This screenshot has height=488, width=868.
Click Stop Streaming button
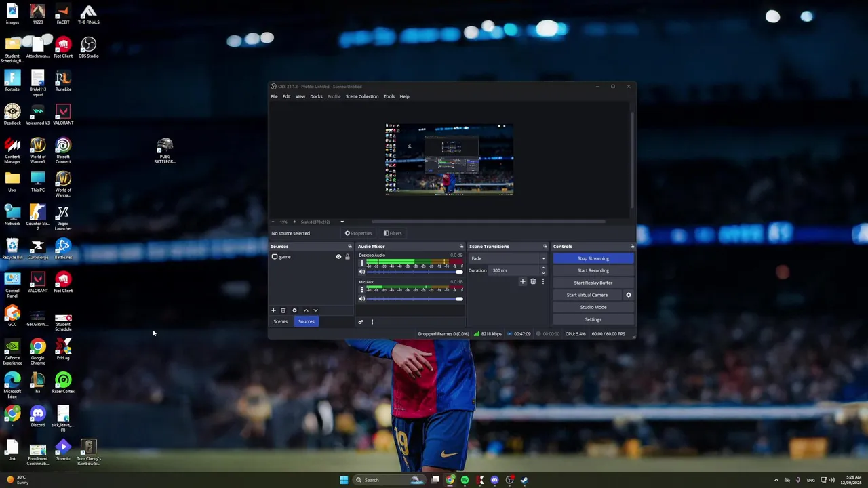click(593, 258)
